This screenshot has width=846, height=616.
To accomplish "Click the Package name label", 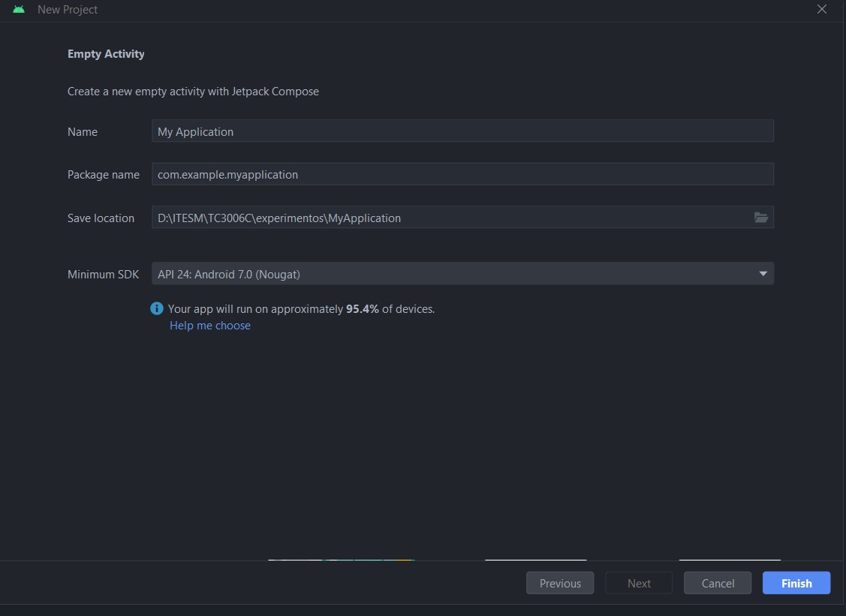I will pyautogui.click(x=104, y=175).
